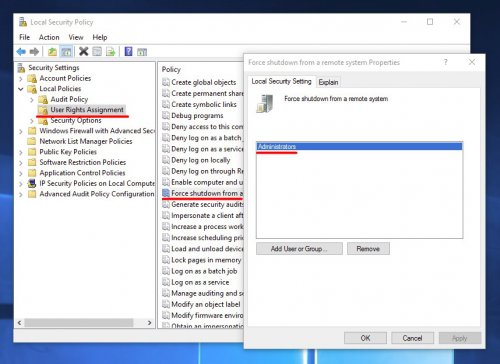
Task: Close the Properties dialog with X
Action: click(472, 62)
